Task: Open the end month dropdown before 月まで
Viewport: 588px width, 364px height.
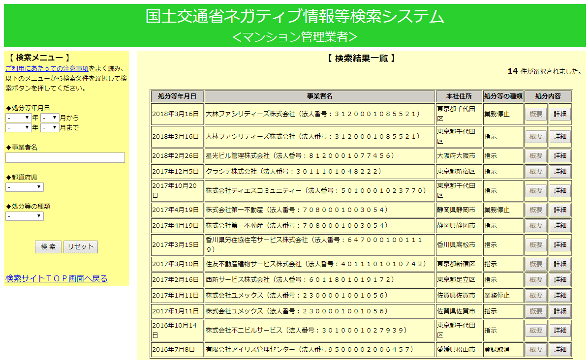Action: 50,127
